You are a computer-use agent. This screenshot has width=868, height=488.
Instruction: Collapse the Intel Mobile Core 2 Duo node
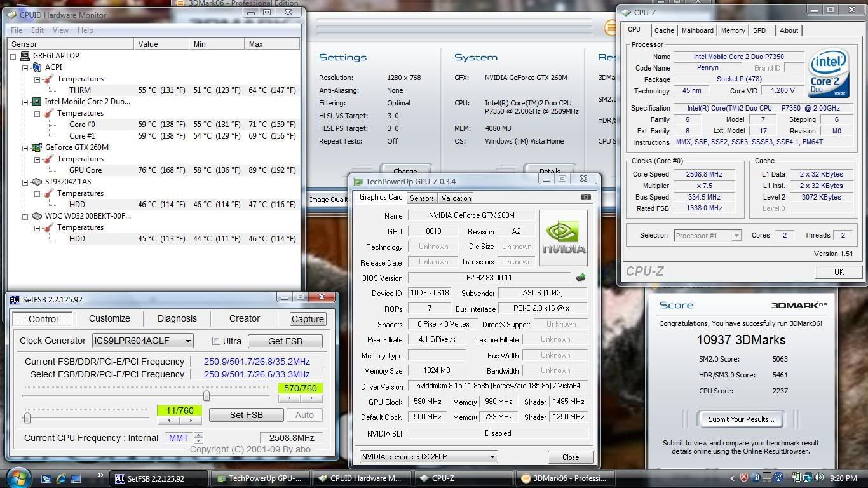tap(25, 102)
